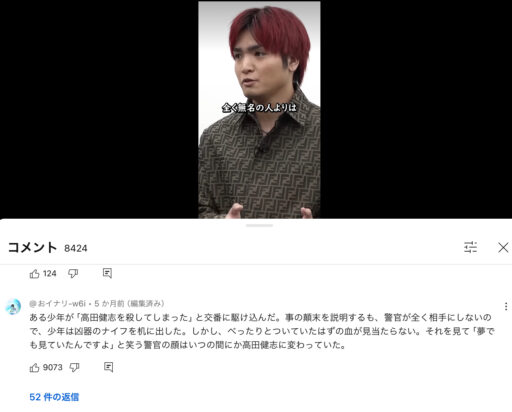Viewport: 512px width, 412px height.
Task: Open @おイナリ-w6i channel name link
Action: [58, 303]
